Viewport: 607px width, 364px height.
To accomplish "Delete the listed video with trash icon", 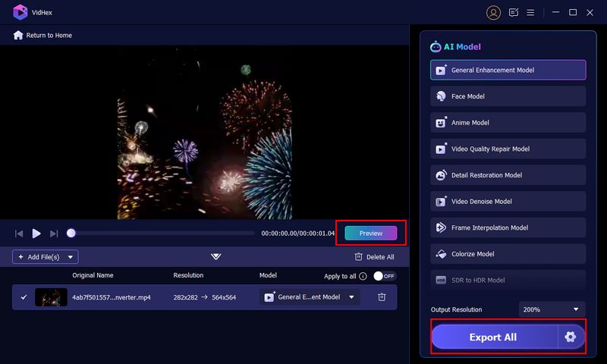I will [x=382, y=297].
